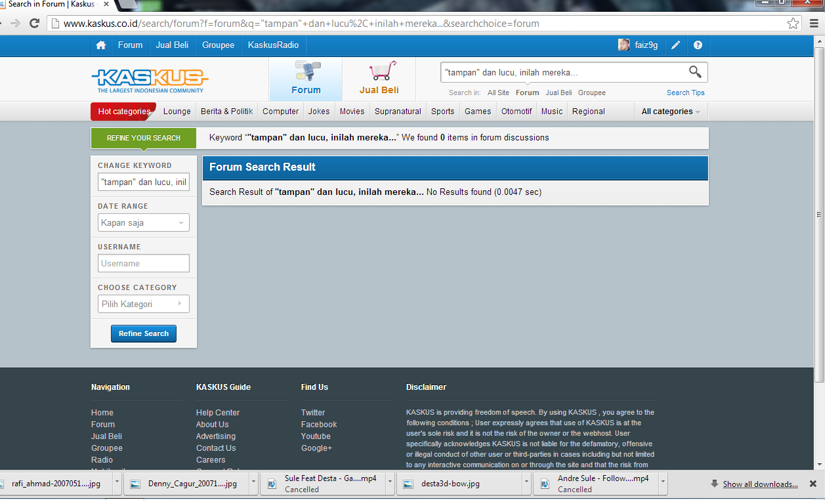Image resolution: width=840 pixels, height=504 pixels.
Task: Open KaskusRadio in the top bar
Action: (273, 45)
